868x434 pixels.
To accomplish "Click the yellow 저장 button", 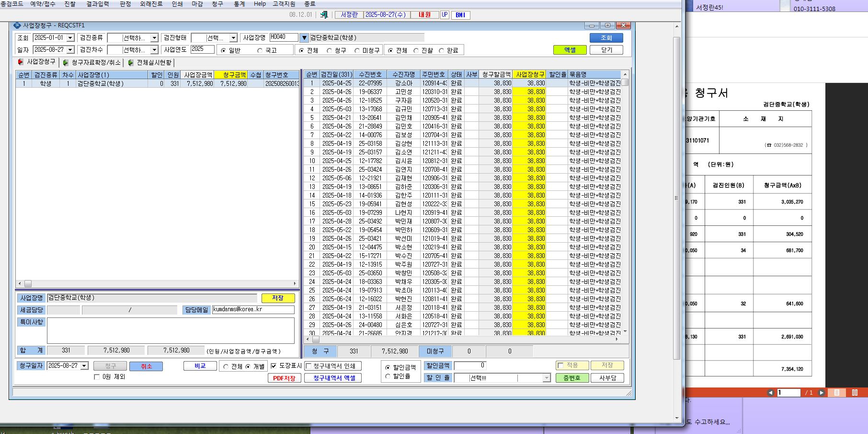I will pos(278,298).
